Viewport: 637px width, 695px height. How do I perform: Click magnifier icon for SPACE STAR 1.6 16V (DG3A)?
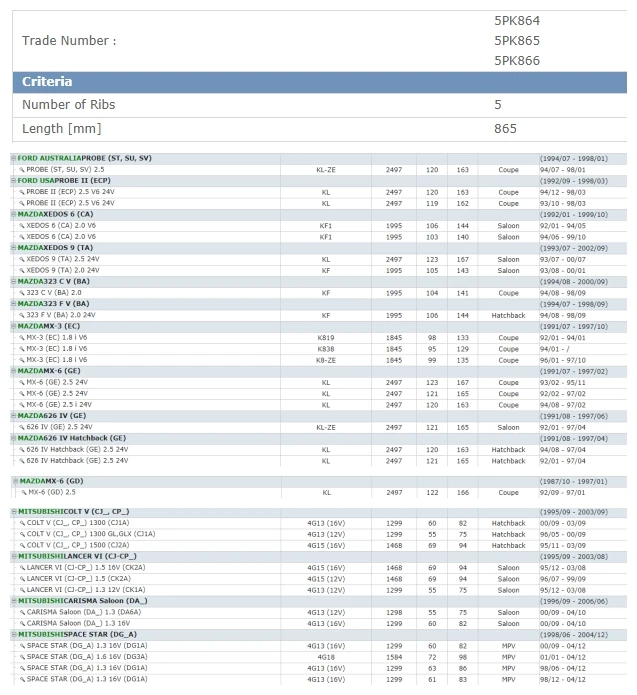click(x=22, y=657)
